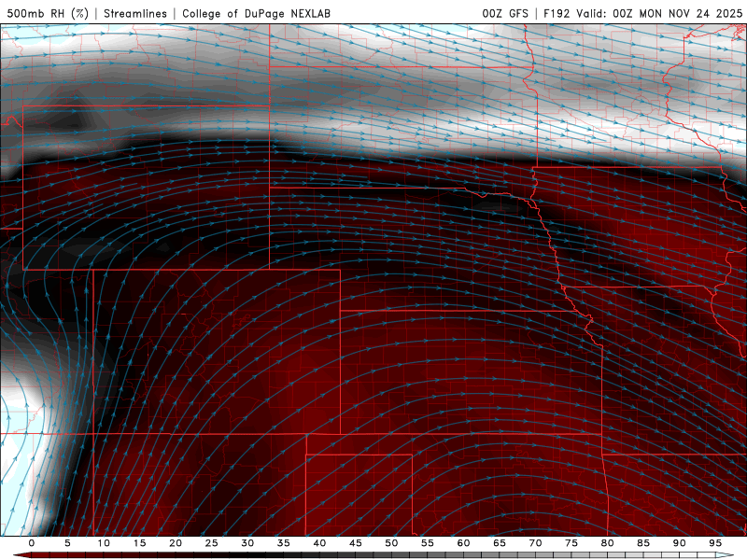Click the color scale label "35"

coord(284,543)
